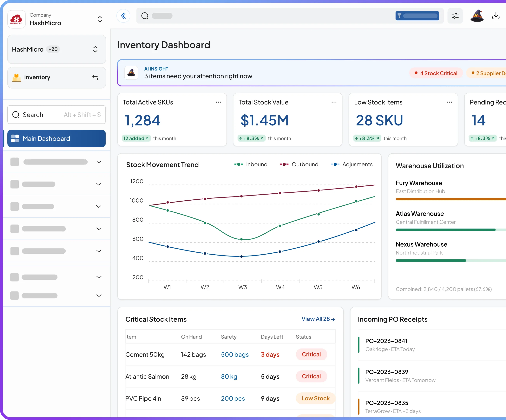The width and height of the screenshot is (506, 420).
Task: Click the HashMicro company logo
Action: 16,19
